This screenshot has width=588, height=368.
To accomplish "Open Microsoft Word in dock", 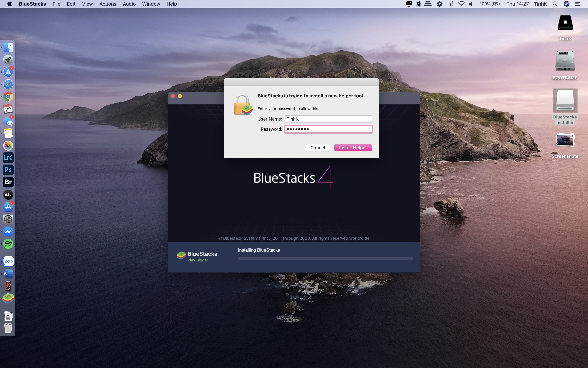I will [x=8, y=274].
